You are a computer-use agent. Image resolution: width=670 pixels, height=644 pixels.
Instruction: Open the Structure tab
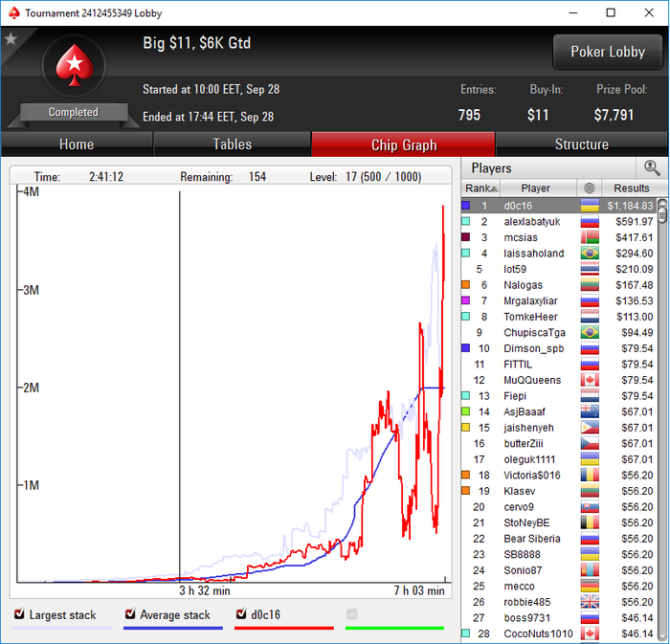pos(582,144)
